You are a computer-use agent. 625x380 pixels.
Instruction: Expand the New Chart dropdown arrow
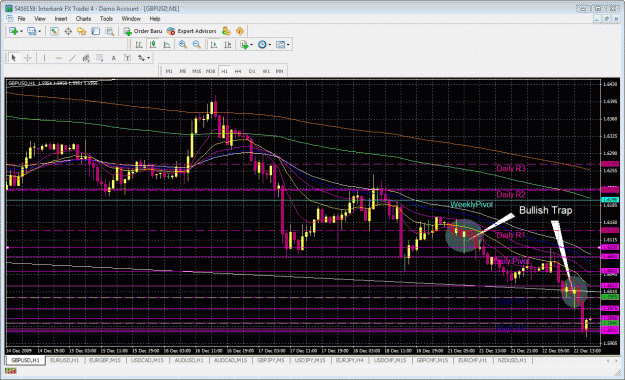(x=21, y=31)
